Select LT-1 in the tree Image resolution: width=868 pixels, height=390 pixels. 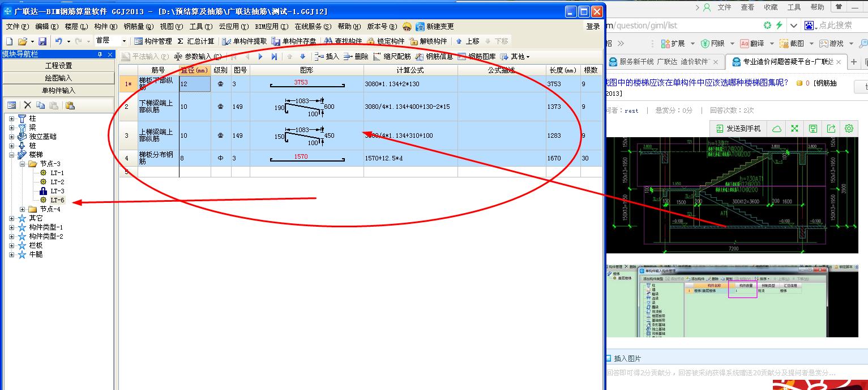(x=57, y=173)
